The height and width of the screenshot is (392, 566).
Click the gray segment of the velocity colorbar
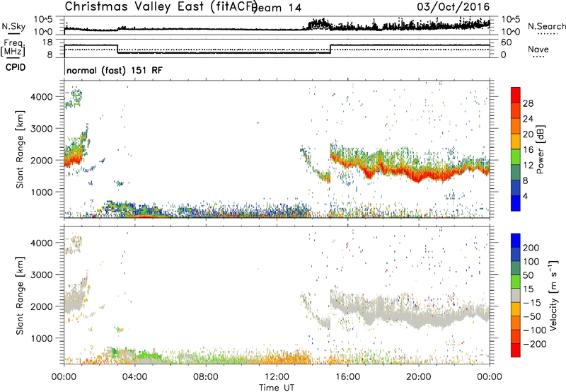tap(516, 295)
